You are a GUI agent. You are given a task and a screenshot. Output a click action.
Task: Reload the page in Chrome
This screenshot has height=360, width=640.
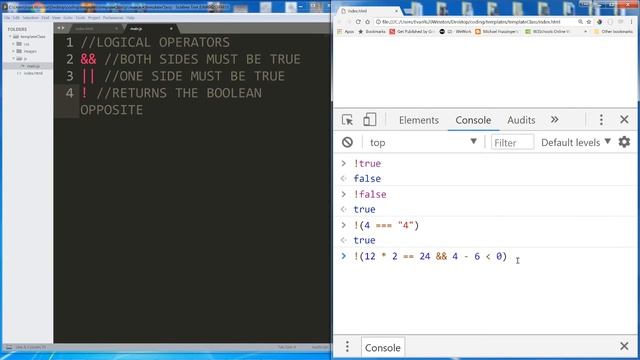point(358,22)
